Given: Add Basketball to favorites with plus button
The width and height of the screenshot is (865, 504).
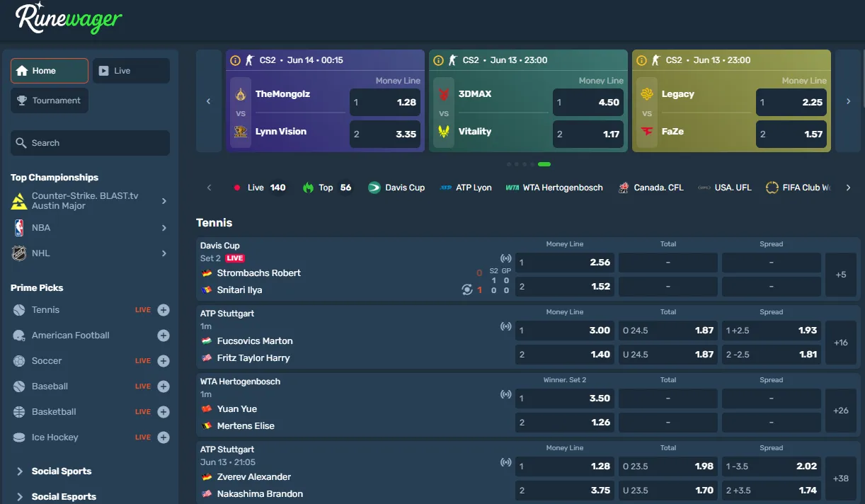Looking at the screenshot, I should (164, 412).
